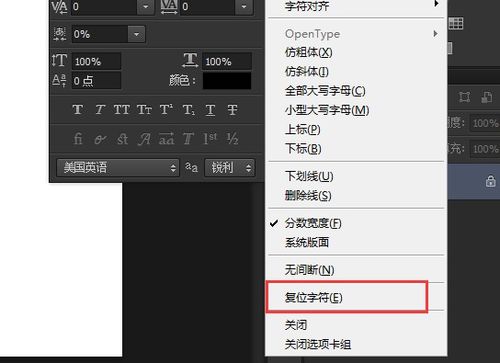
Task: Click the discretionary ligatures st icon
Action: [x=122, y=139]
